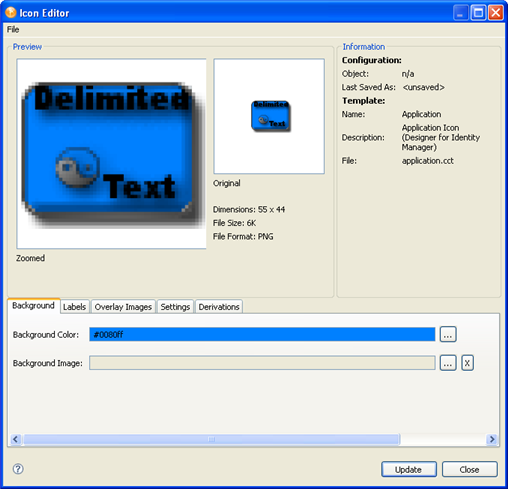Open color picker with Background Color browse button
Screen dimensions: 508x489
pos(448,334)
